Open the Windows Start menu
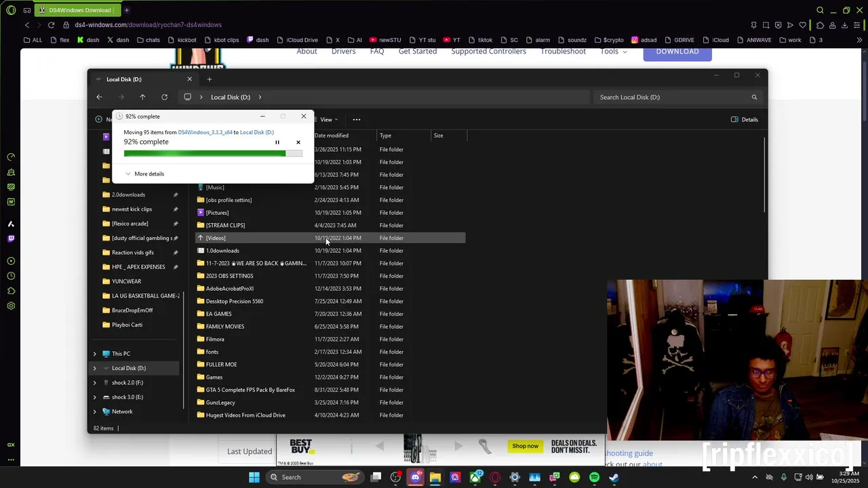 point(254,477)
